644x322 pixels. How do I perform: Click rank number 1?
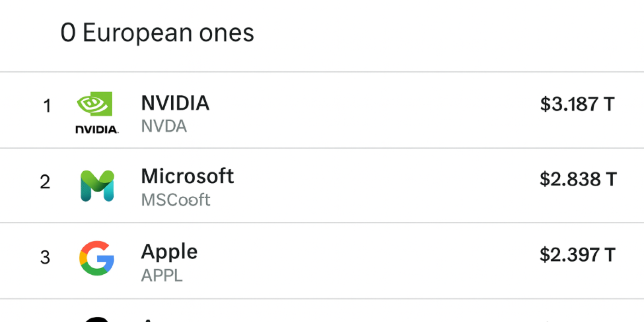coord(46,107)
